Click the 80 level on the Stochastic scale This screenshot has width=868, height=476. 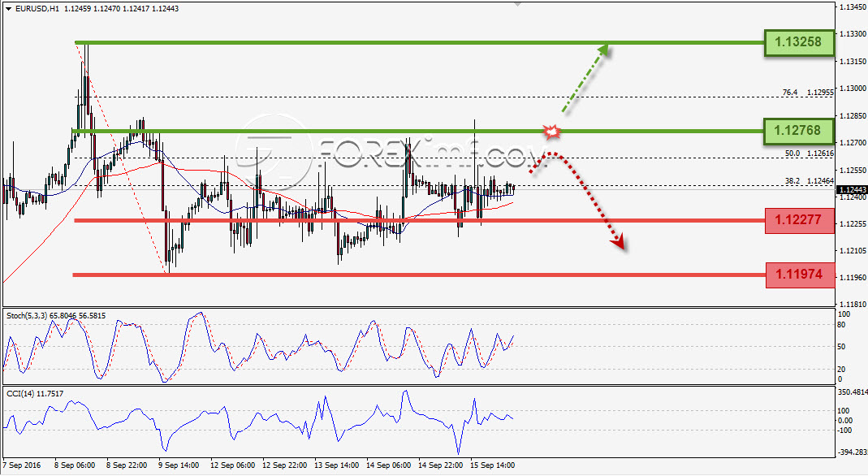(x=841, y=325)
